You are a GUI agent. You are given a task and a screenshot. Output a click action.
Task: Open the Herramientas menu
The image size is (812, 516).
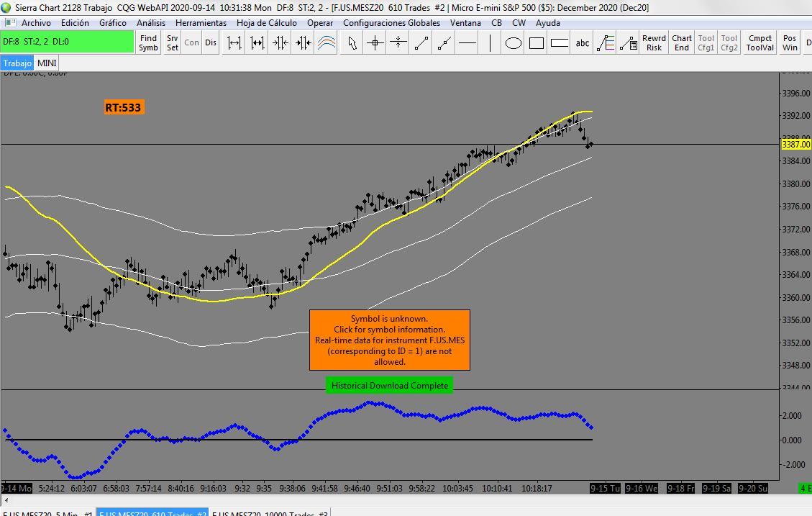[x=201, y=23]
